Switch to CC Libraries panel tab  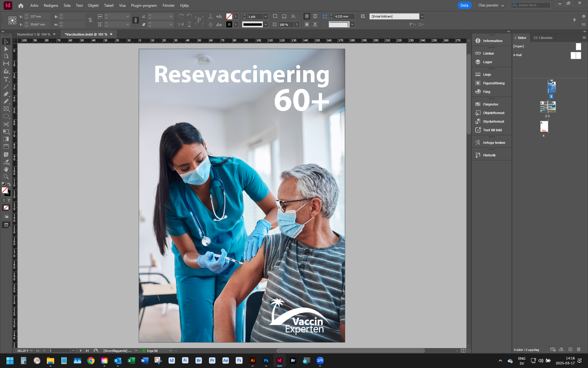tap(543, 38)
